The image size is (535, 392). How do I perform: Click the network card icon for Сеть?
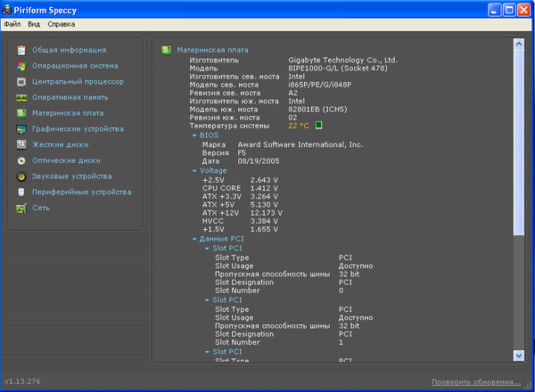point(21,208)
